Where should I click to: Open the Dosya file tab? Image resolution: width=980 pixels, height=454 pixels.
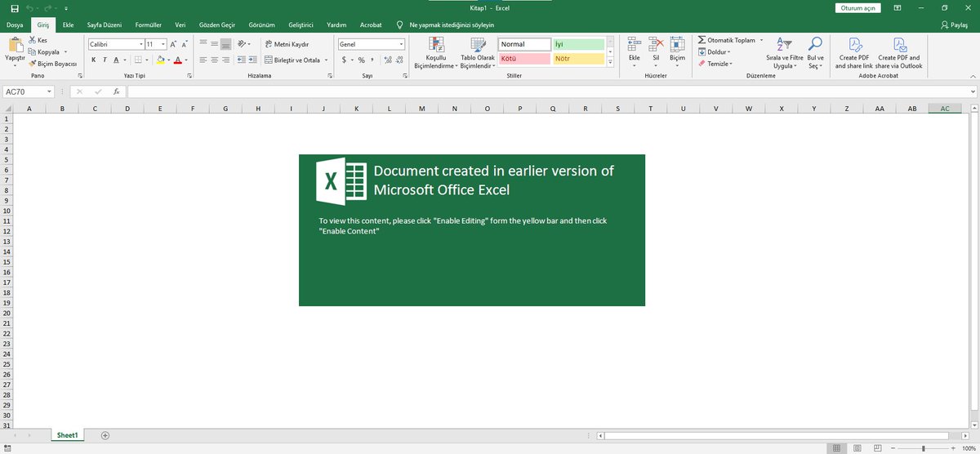[15, 25]
